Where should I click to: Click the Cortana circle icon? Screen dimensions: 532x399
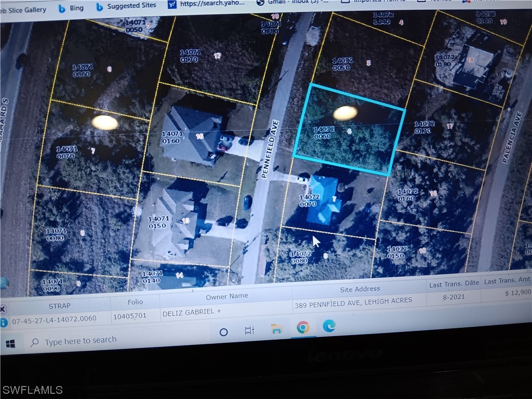pyautogui.click(x=223, y=332)
